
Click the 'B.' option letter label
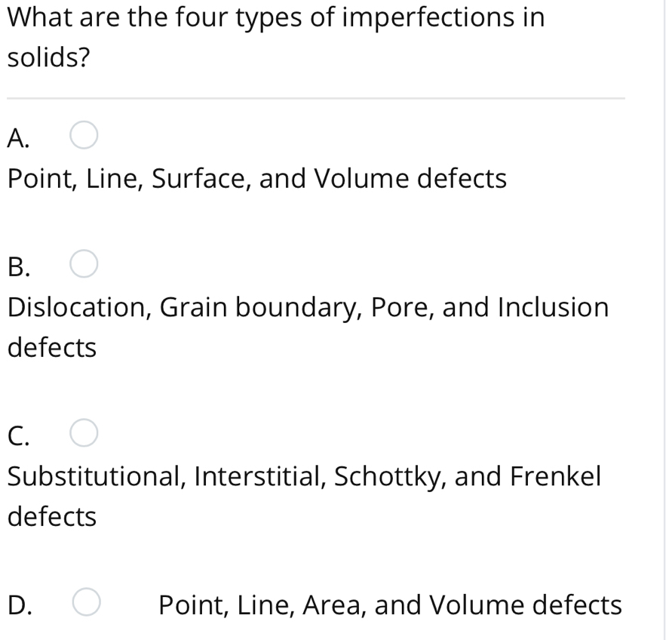[x=19, y=266]
